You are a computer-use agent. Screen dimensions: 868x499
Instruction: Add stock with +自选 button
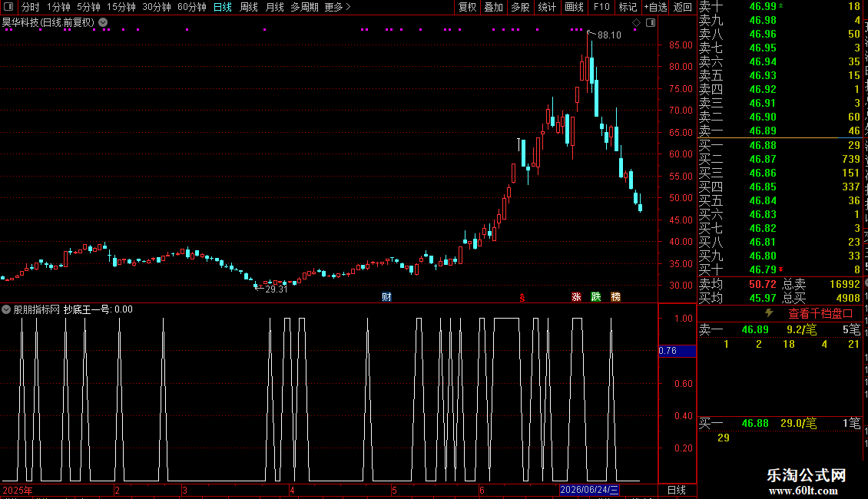pyautogui.click(x=655, y=7)
